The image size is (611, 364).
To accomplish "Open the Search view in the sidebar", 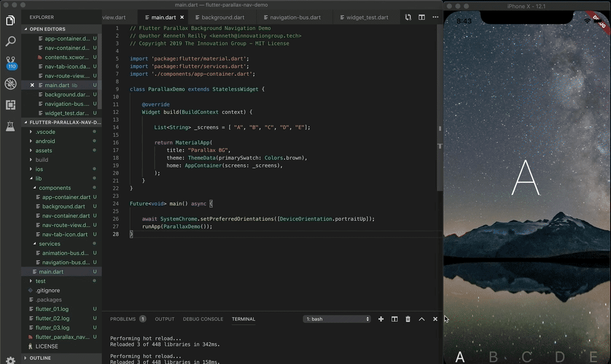I will tap(11, 41).
